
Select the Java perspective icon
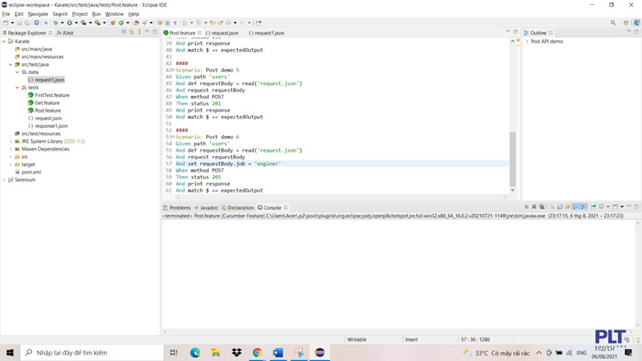(x=636, y=23)
